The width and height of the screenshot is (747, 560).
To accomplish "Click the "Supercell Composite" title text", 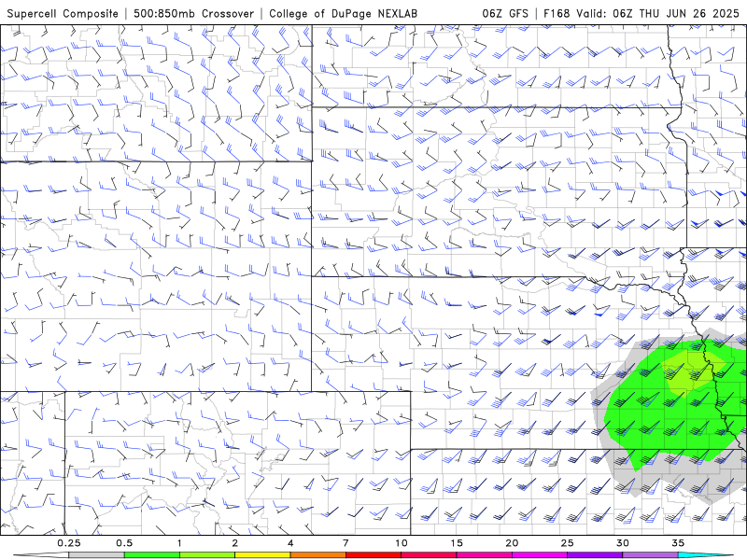I will coord(63,14).
